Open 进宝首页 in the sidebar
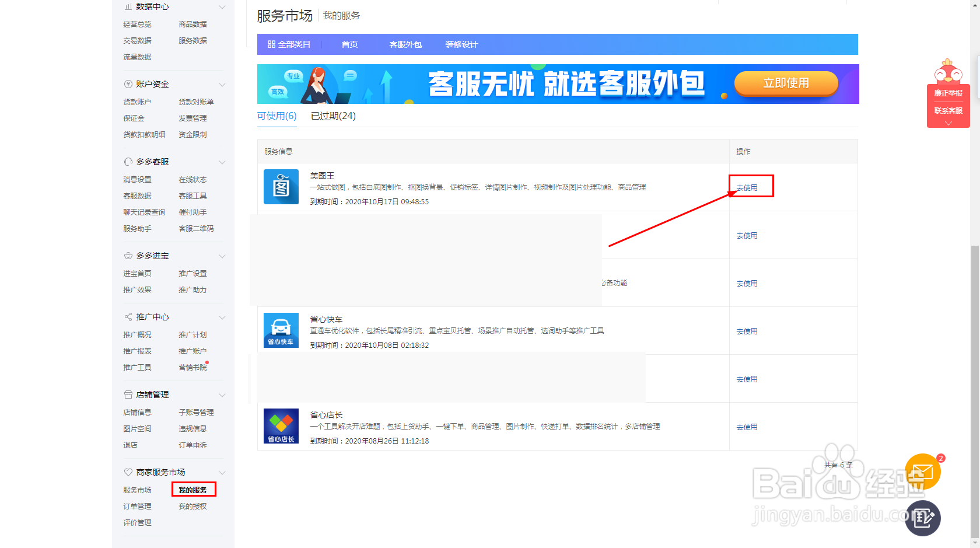Image resolution: width=980 pixels, height=548 pixels. (x=137, y=273)
